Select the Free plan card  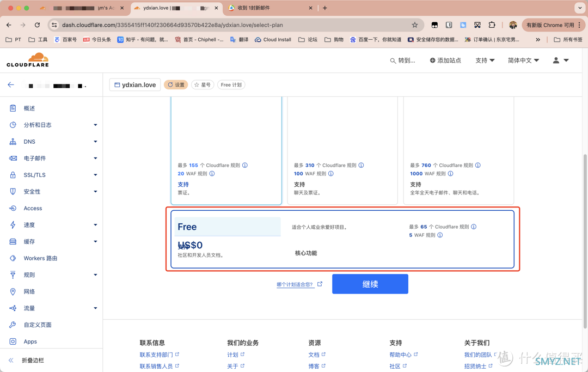(x=342, y=239)
